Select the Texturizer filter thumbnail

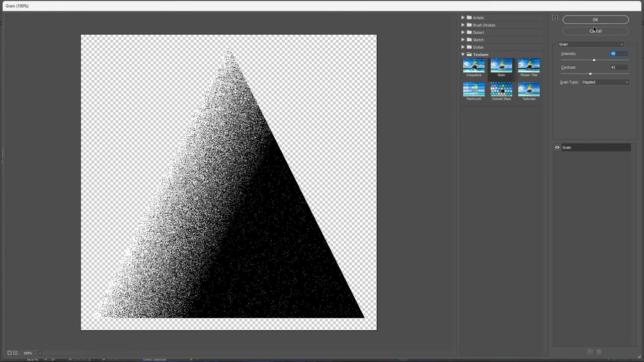pyautogui.click(x=529, y=89)
